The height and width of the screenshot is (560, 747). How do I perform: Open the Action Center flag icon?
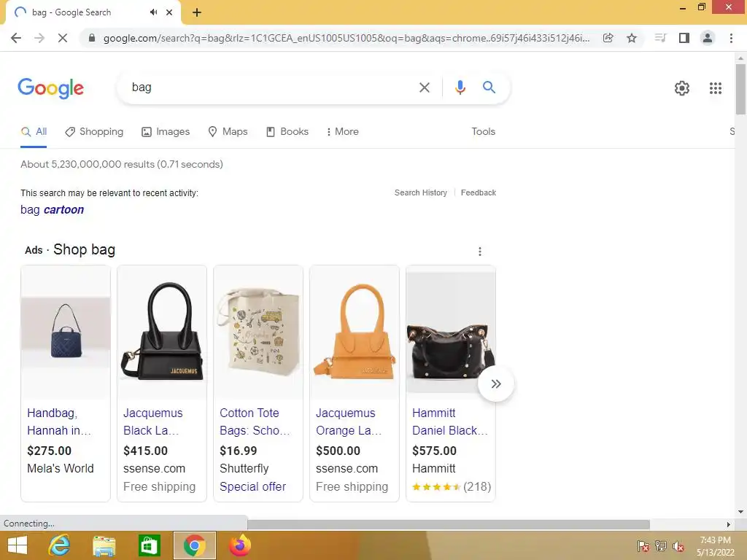643,546
